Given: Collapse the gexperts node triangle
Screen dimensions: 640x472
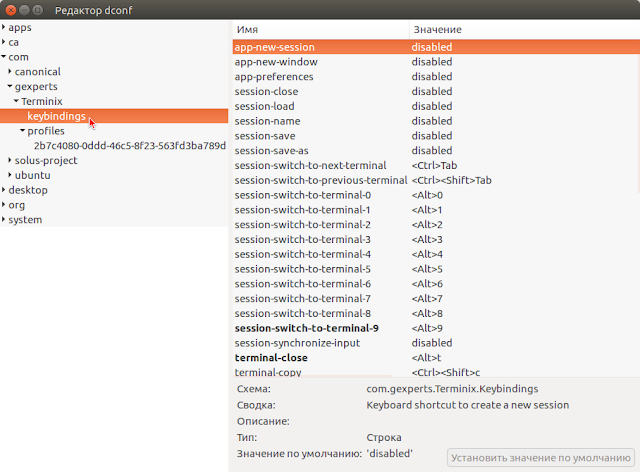Looking at the screenshot, I should pyautogui.click(x=10, y=86).
